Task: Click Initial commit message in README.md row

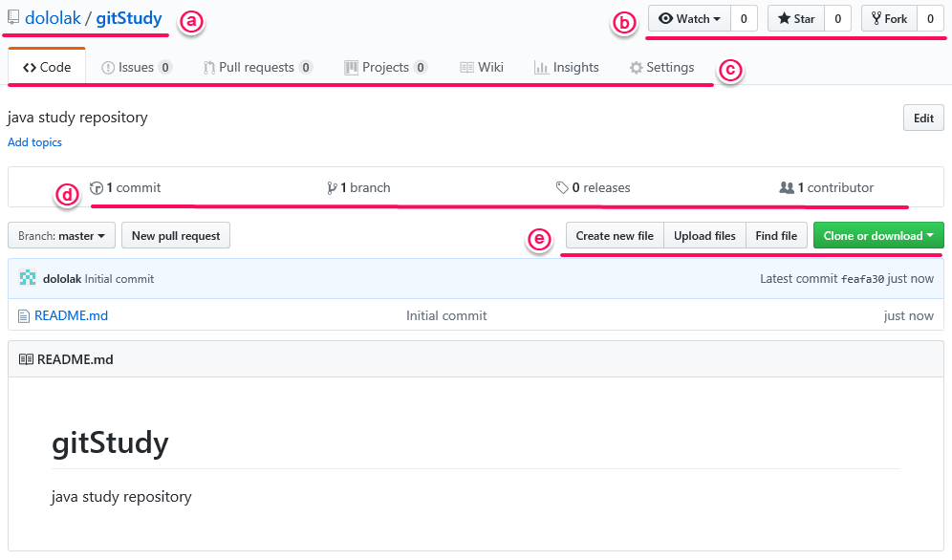Action: [x=446, y=315]
